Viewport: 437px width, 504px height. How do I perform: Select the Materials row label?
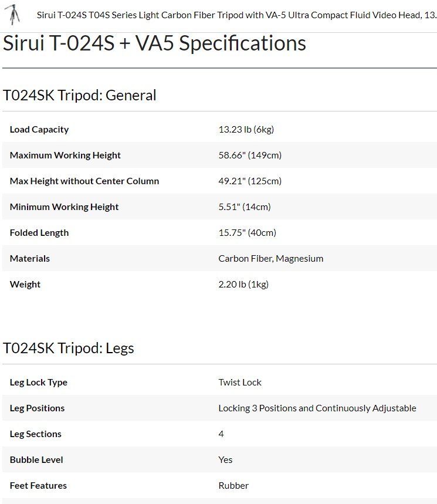point(30,258)
